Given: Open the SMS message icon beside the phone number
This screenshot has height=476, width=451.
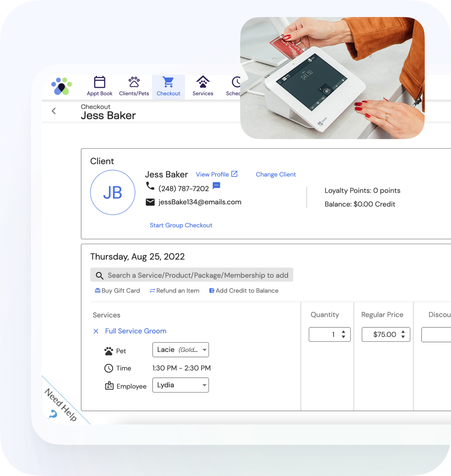Looking at the screenshot, I should point(216,185).
